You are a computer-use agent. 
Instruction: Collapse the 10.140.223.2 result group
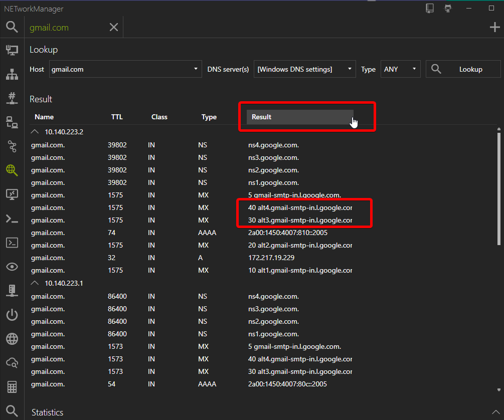35,131
